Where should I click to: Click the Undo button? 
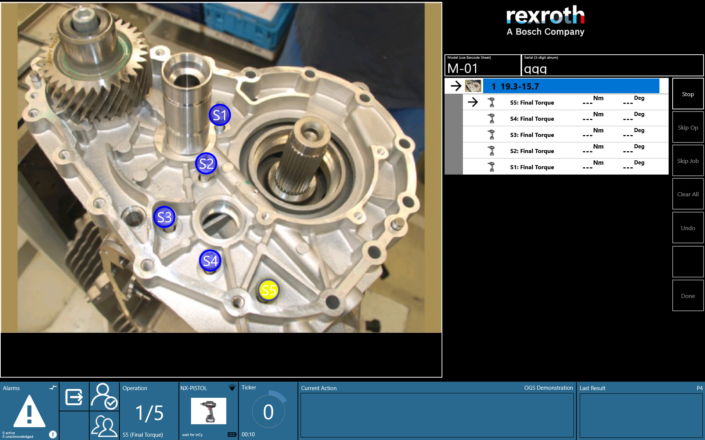(687, 228)
